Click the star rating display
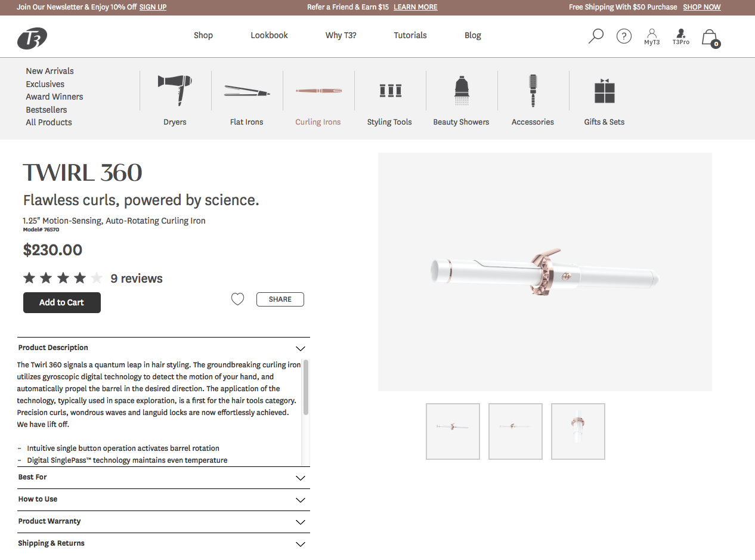755x560 pixels. [x=63, y=278]
